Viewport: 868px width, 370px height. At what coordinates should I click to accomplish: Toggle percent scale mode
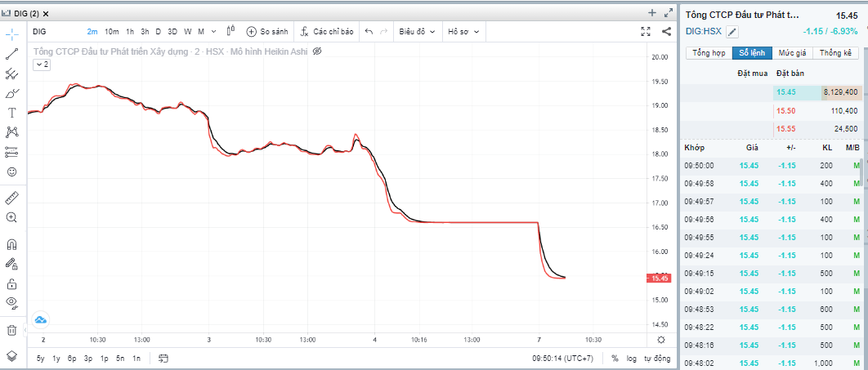[x=615, y=359]
